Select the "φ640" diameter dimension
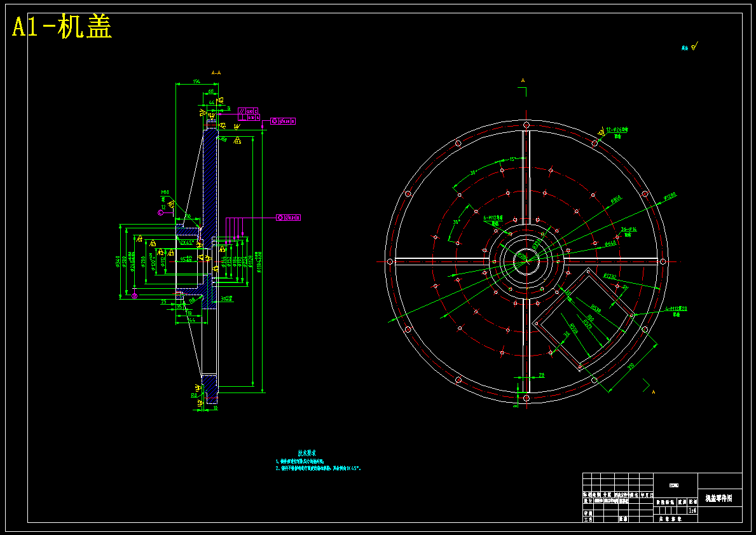This screenshot has width=756, height=535. pyautogui.click(x=611, y=244)
